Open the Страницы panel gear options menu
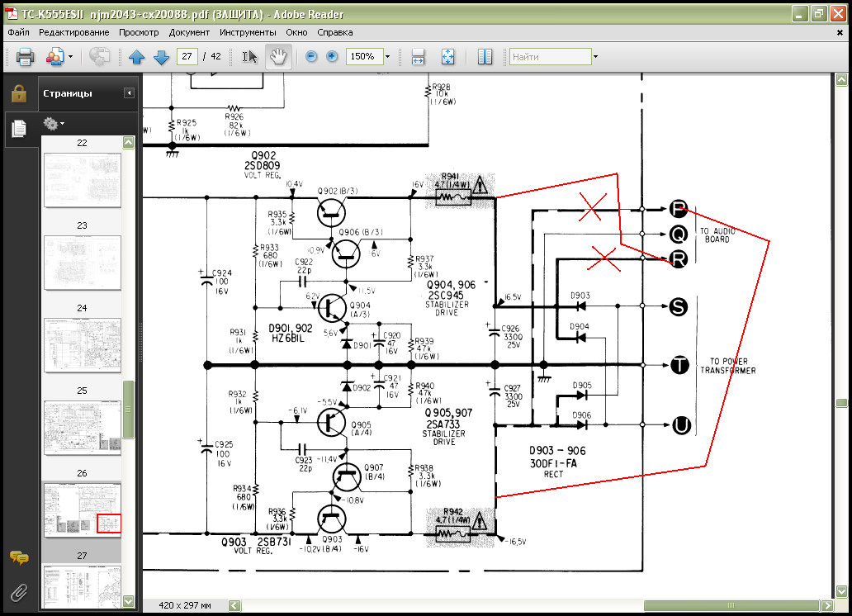This screenshot has height=616, width=852. click(54, 124)
